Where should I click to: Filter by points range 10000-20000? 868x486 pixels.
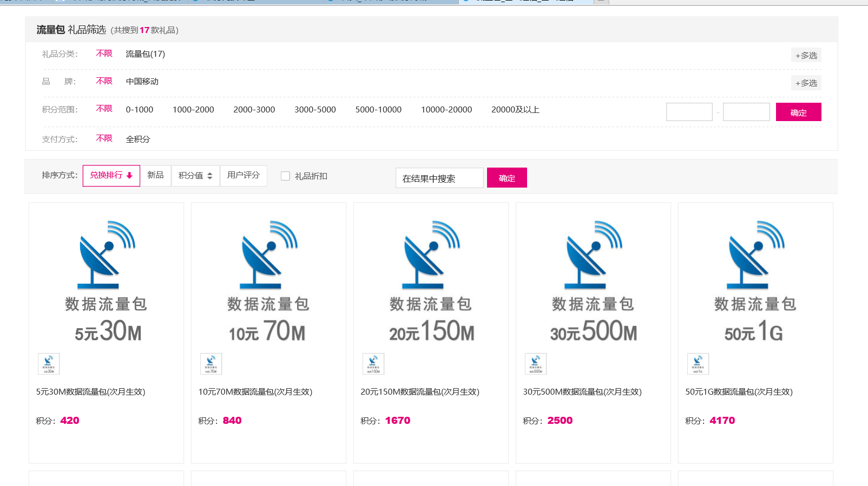(446, 110)
